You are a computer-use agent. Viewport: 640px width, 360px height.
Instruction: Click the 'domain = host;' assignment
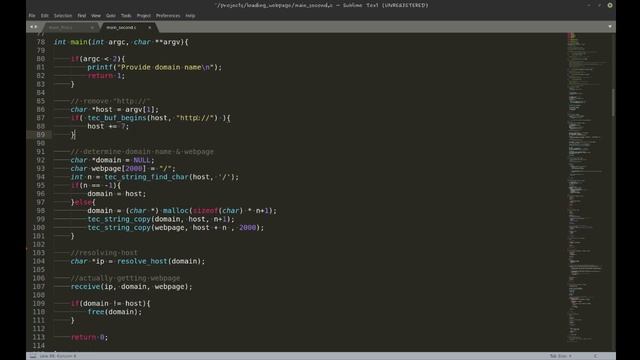(x=116, y=194)
